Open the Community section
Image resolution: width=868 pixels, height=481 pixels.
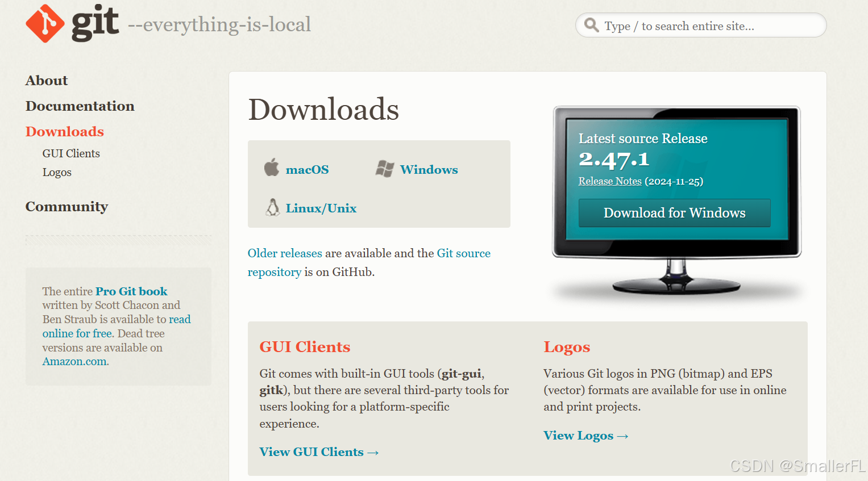(67, 207)
